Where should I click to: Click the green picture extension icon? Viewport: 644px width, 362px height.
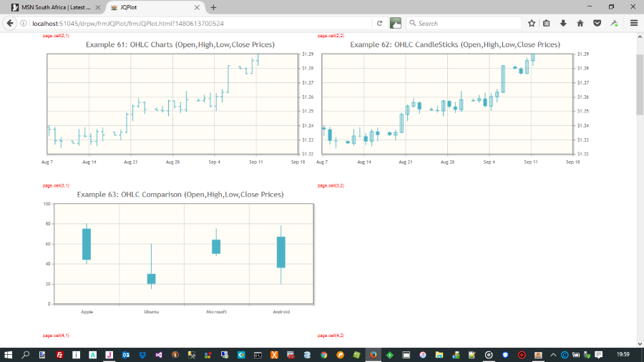tap(396, 24)
